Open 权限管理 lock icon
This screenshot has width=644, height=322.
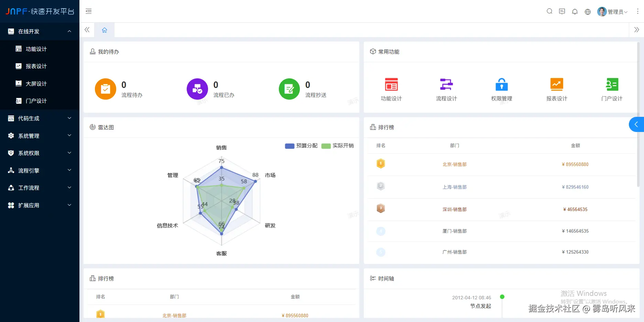pyautogui.click(x=502, y=84)
